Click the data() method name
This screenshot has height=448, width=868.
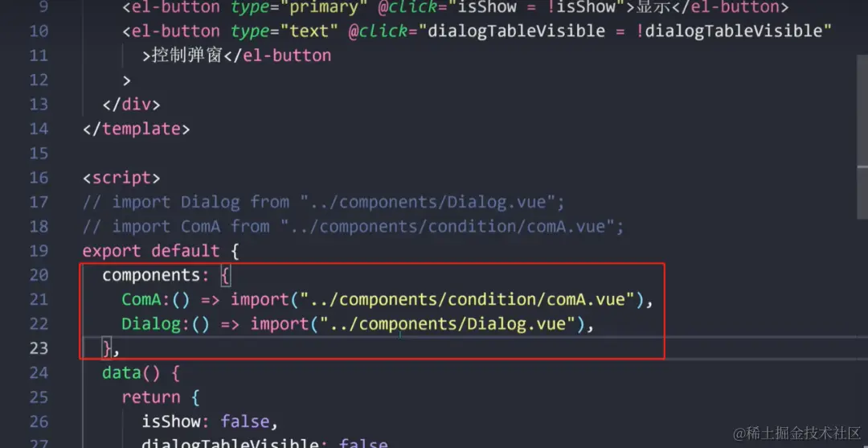(x=121, y=372)
